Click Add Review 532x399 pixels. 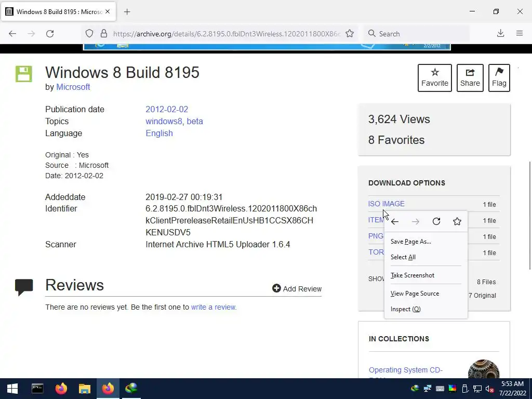point(297,288)
